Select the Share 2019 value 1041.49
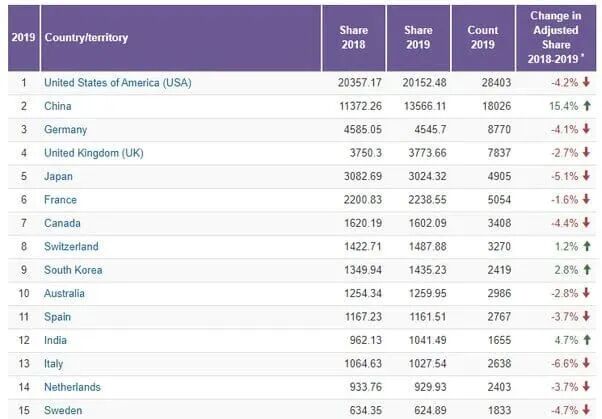The image size is (602, 419). tap(427, 340)
